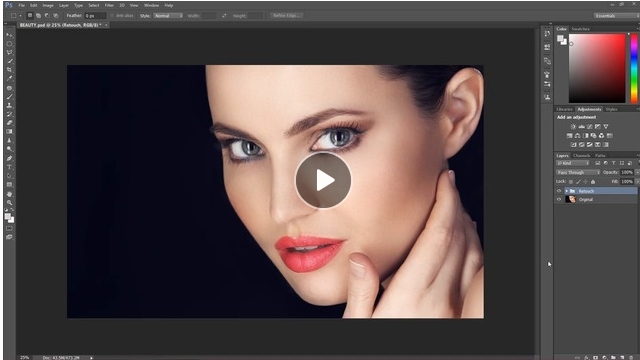Switch to the Channels tab
Screen dimensions: 640x360
click(x=581, y=156)
